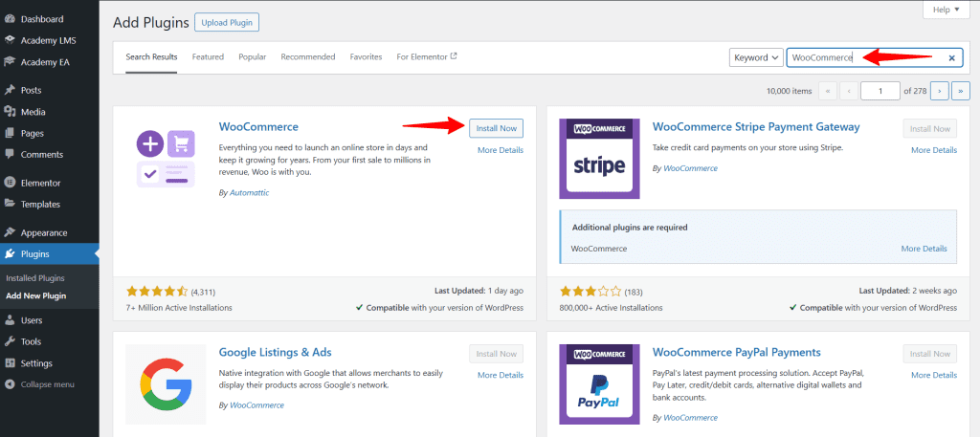Click the PayPal Payments logo thumbnail
This screenshot has height=437, width=980.
click(599, 384)
